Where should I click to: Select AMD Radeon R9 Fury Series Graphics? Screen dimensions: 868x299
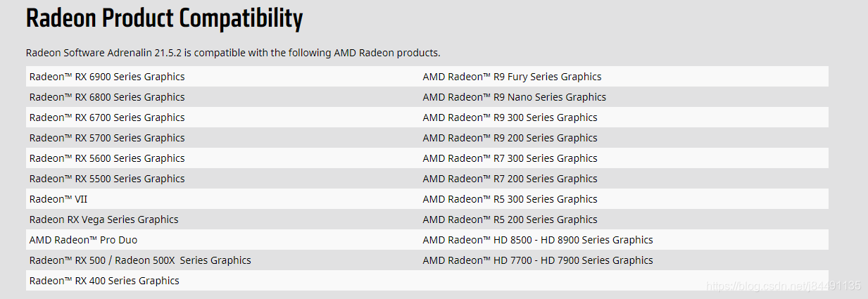point(512,77)
